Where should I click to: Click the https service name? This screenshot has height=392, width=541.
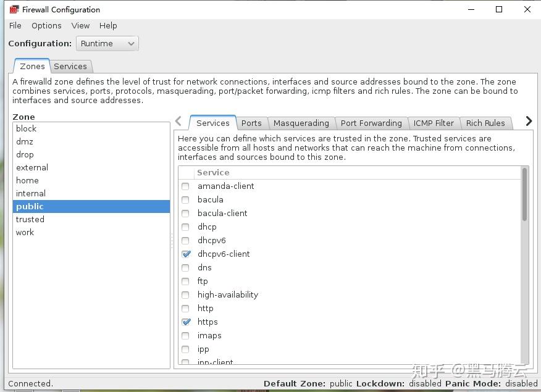[x=208, y=322]
